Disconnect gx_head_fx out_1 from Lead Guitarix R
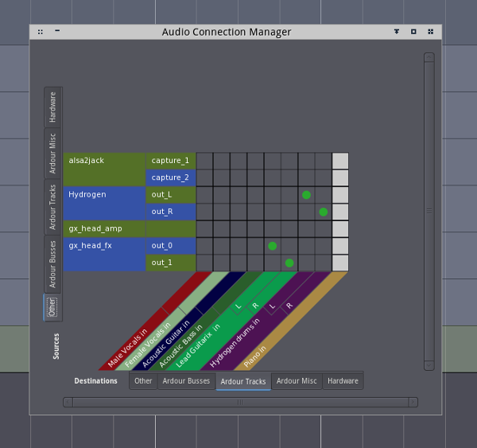The image size is (477, 448). (x=289, y=263)
